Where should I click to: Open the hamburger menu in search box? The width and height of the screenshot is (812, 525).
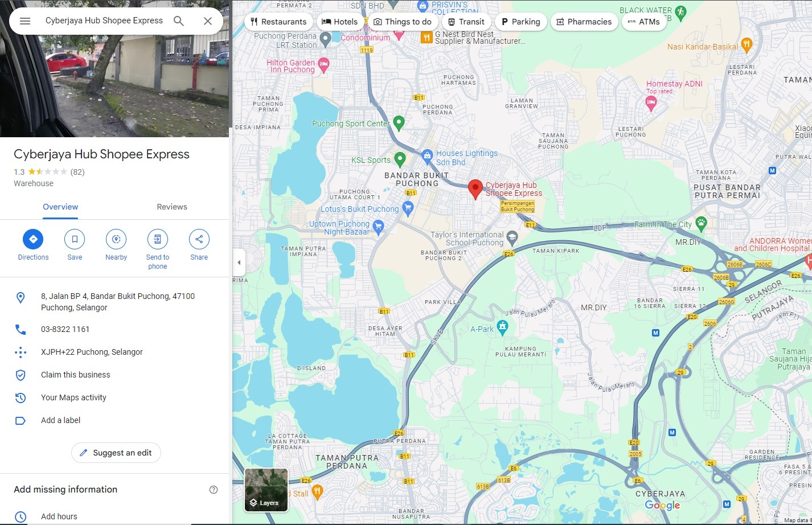(x=25, y=21)
